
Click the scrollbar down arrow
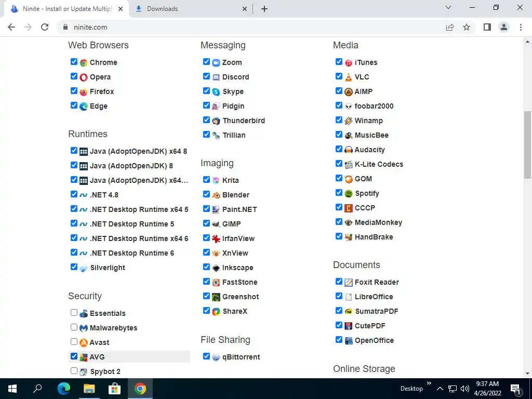[527, 374]
